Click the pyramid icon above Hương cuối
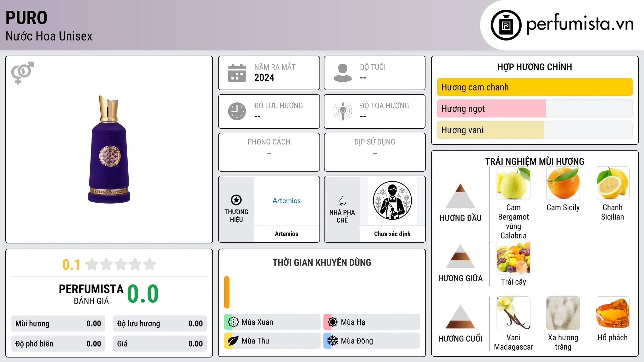 point(460,316)
